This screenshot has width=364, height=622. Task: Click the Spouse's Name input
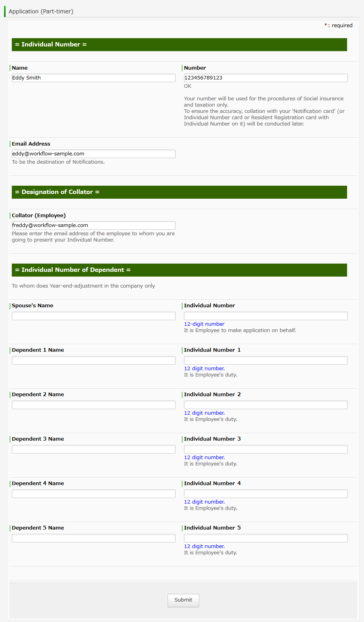[x=94, y=316]
